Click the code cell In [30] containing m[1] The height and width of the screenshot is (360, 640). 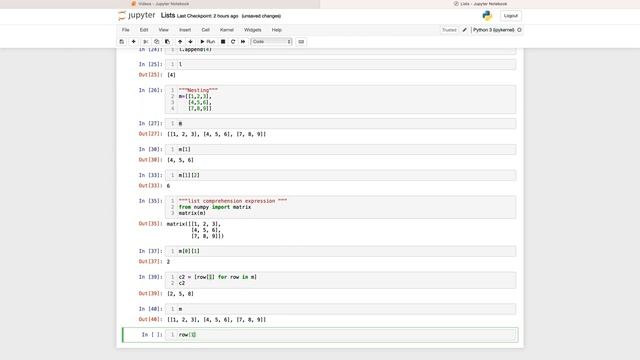pyautogui.click(x=340, y=149)
